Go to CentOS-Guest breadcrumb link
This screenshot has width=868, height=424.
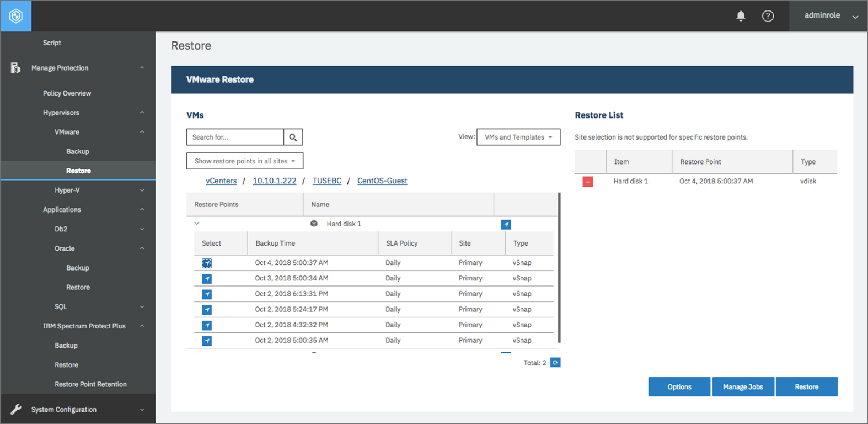[x=382, y=181]
